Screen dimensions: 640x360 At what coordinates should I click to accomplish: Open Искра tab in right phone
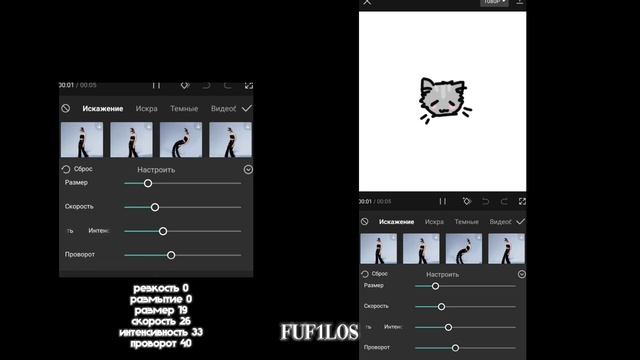pos(434,222)
